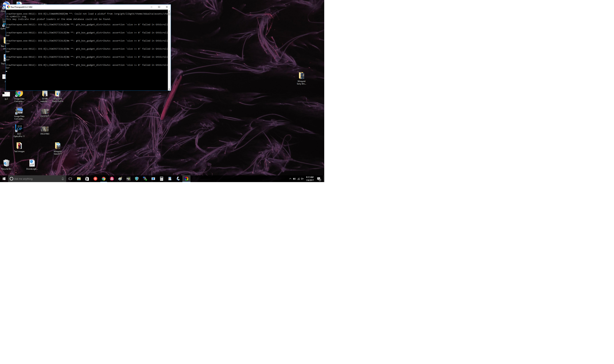Open the DSC07877 image thumbnail
The height and width of the screenshot is (364, 614).
click(x=45, y=112)
